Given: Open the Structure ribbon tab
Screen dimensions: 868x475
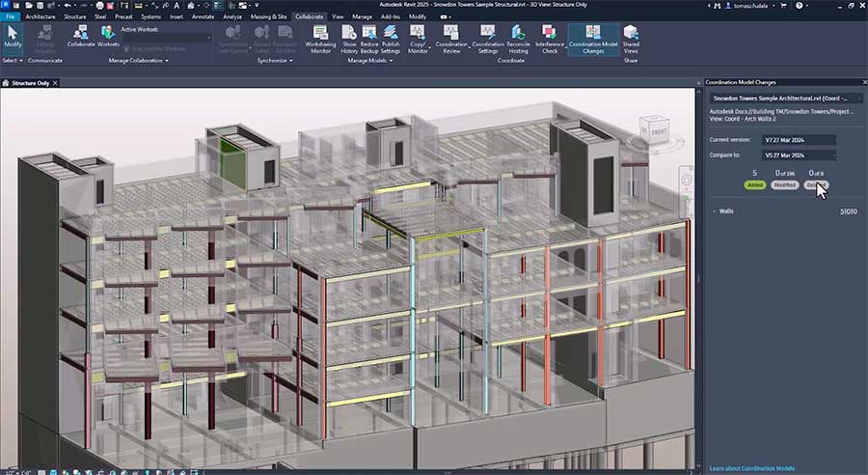Looking at the screenshot, I should tap(74, 16).
